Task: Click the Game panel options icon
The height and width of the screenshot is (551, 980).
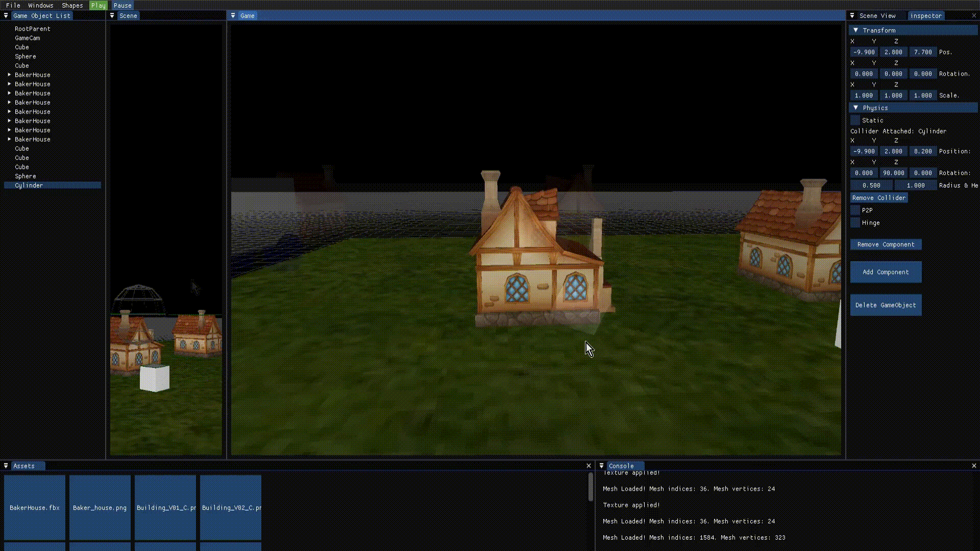Action: 233,16
